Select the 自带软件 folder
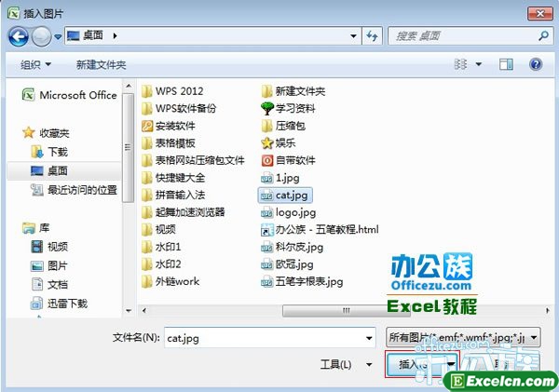The width and height of the screenshot is (559, 392). coord(288,160)
